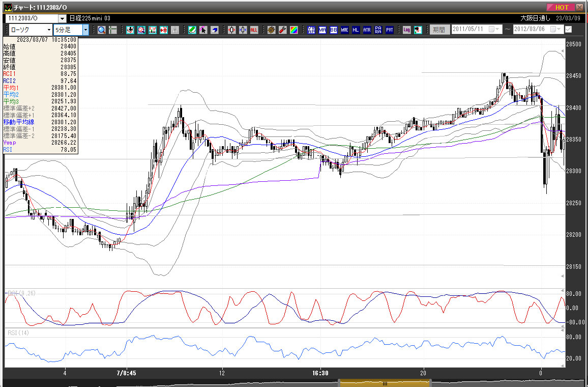Click the 期間 period button
Viewport: 588px width, 387px height.
(439, 30)
